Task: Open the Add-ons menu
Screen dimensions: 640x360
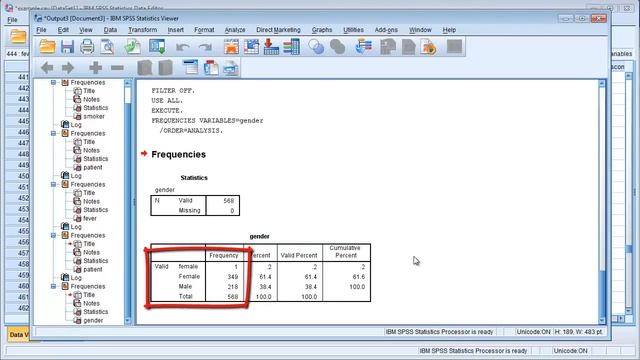Action: point(386,30)
